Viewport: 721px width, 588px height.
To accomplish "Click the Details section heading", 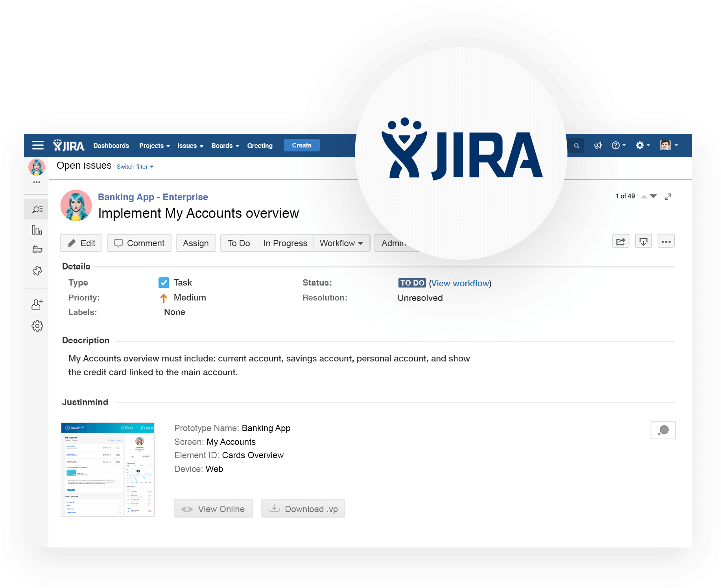I will click(x=76, y=266).
